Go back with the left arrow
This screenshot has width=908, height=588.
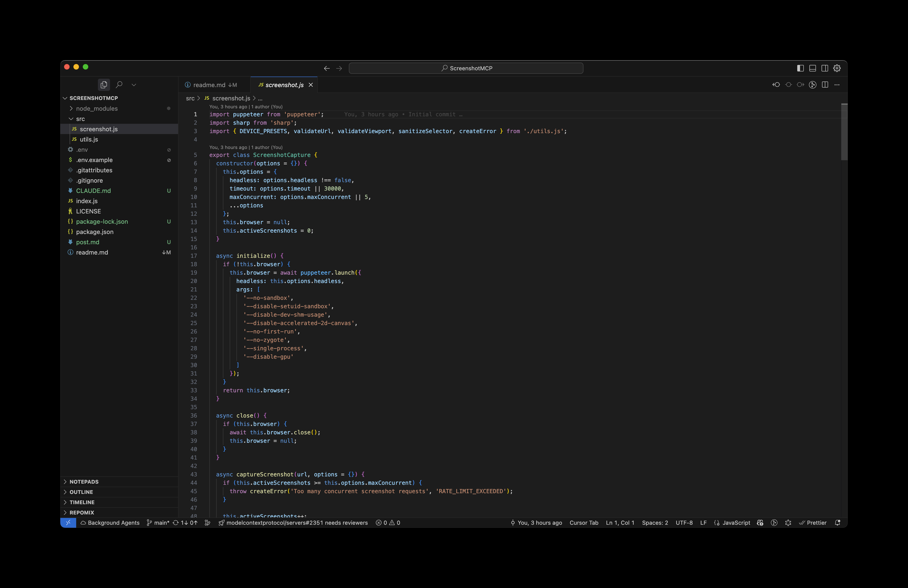(327, 68)
